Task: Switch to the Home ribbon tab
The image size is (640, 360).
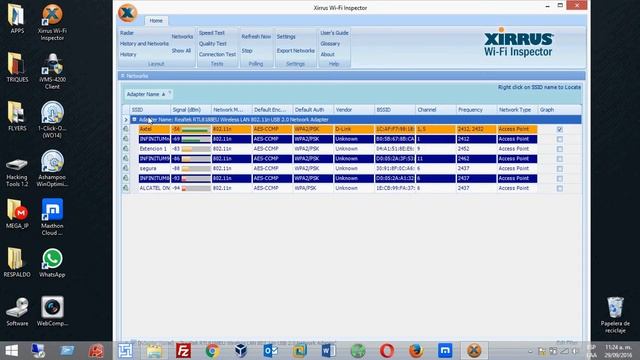Action: pos(156,20)
